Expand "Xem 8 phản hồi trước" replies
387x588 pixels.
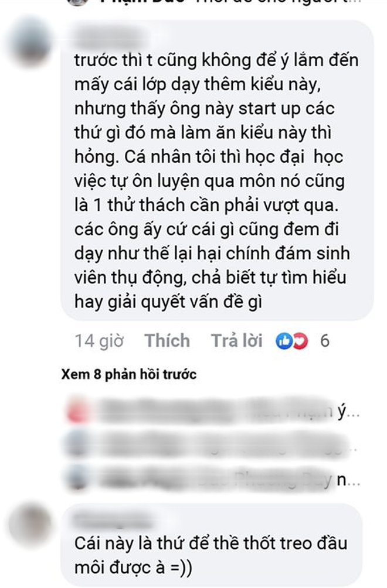click(129, 374)
